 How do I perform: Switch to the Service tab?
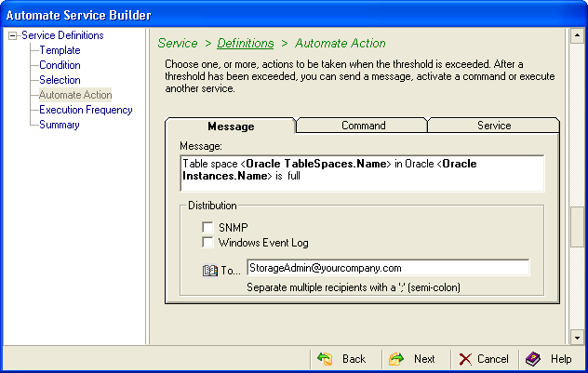(494, 126)
